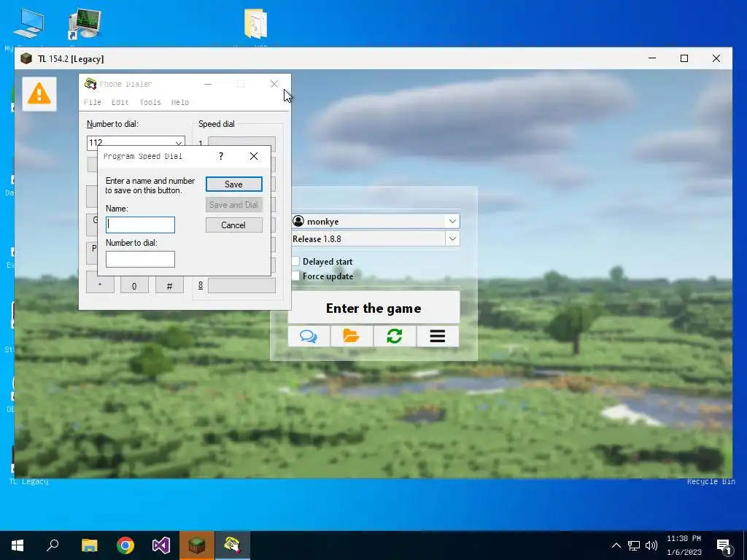This screenshot has height=560, width=747.
Task: Expand the monkye account dropdown
Action: coord(452,222)
